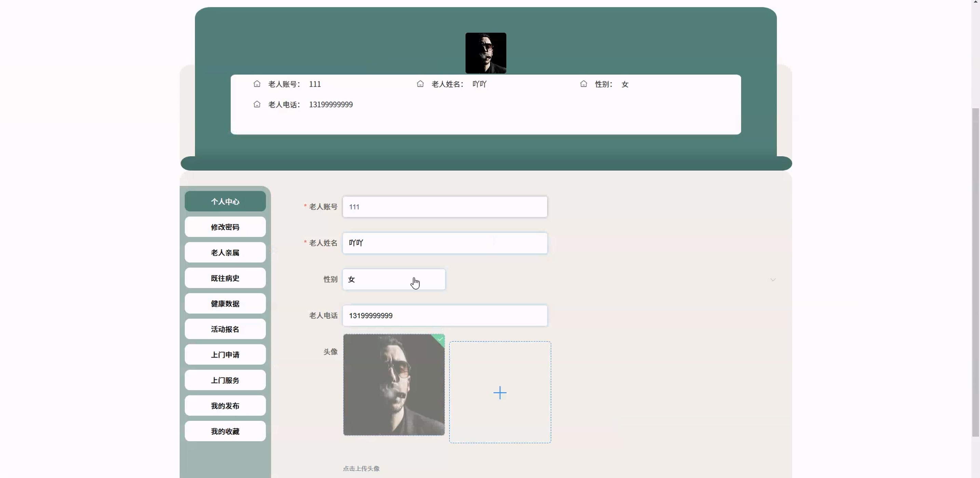Open the 既往病史 section
Viewport: 980px width, 478px height.
click(225, 278)
